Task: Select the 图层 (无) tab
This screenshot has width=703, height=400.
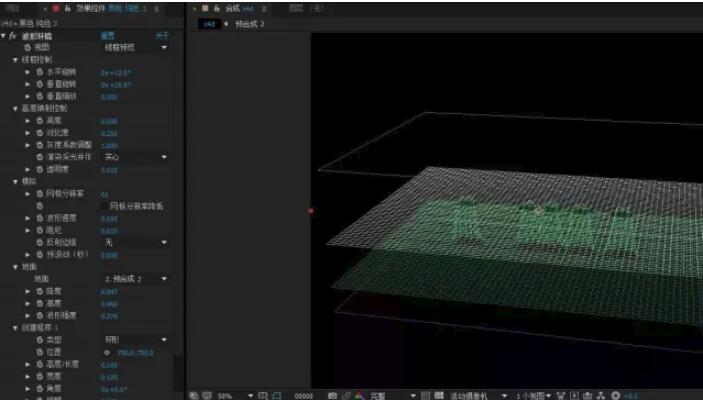Action: coord(306,8)
